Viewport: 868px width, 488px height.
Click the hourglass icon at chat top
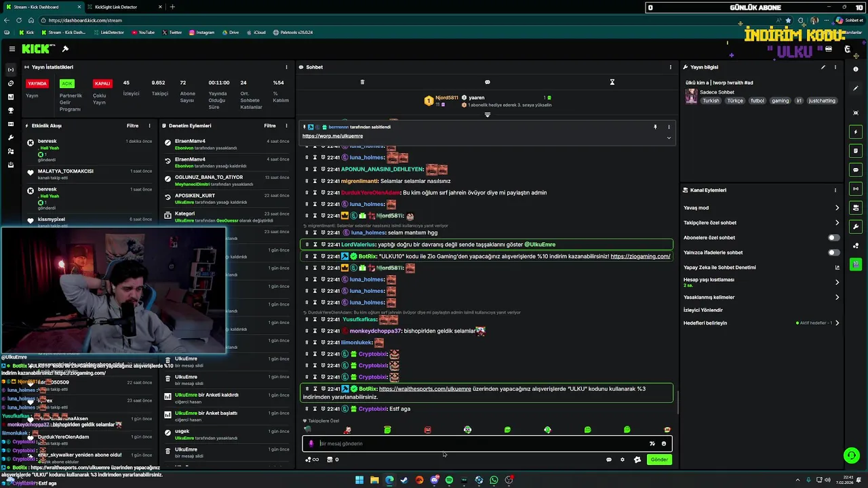click(x=612, y=82)
